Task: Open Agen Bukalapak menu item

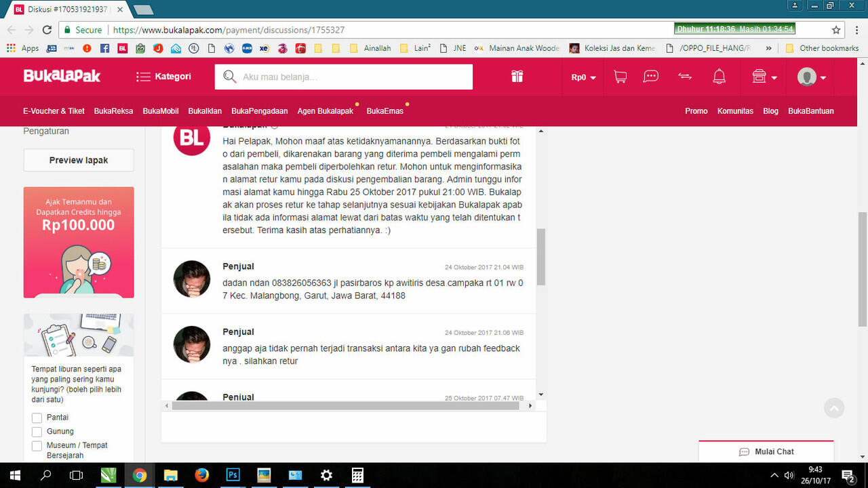Action: coord(325,111)
